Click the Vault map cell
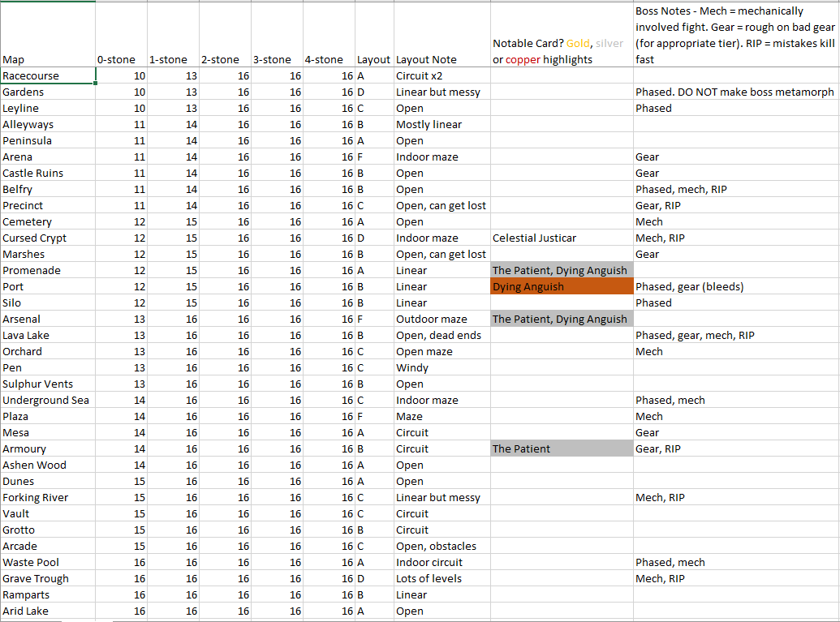The height and width of the screenshot is (622, 840). pyautogui.click(x=48, y=514)
